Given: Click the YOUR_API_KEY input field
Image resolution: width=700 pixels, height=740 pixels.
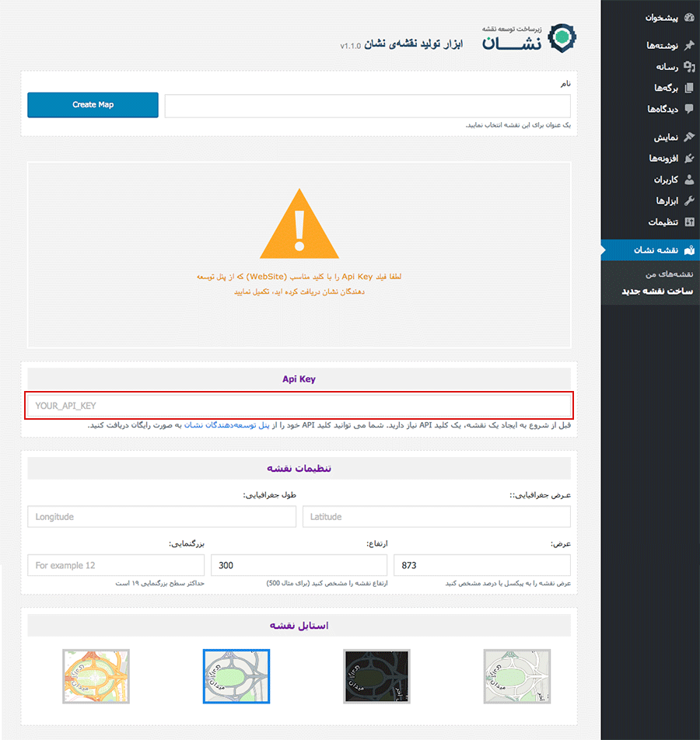Looking at the screenshot, I should pos(299,406).
